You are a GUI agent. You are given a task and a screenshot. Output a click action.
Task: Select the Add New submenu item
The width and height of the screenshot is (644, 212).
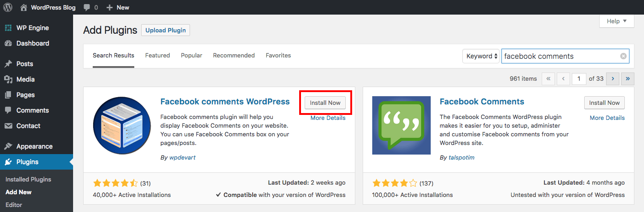(18, 192)
